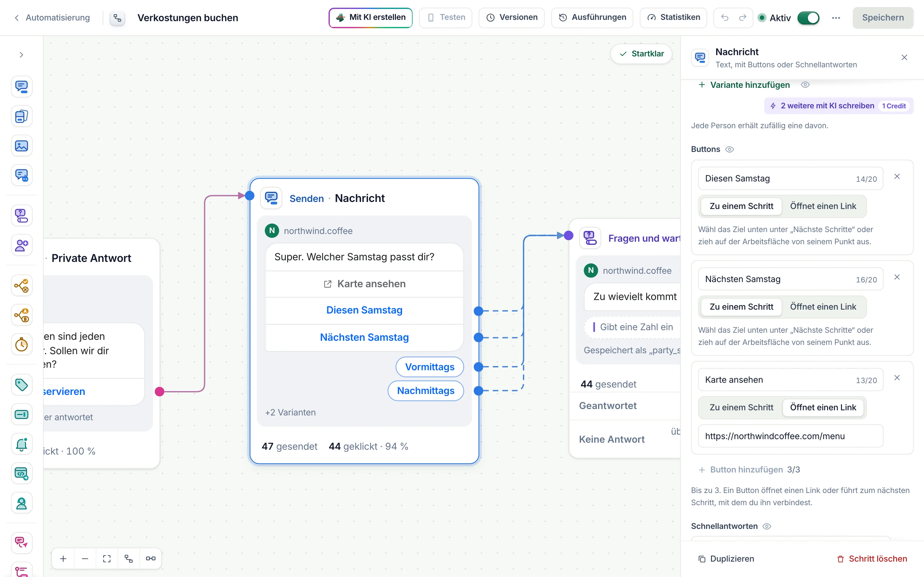Select 'Zu einem Schritt' for Karte ansehen
Viewport: 924px width, 577px height.
[x=741, y=407]
